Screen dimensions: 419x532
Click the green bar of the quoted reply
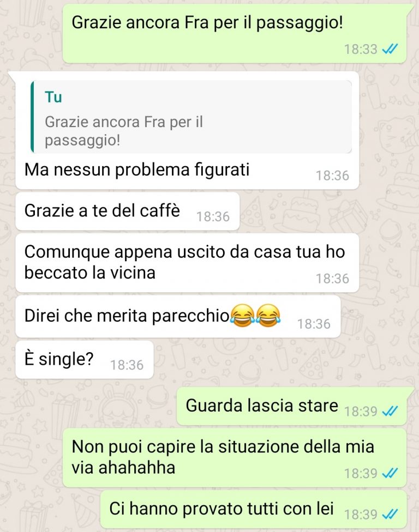click(32, 117)
